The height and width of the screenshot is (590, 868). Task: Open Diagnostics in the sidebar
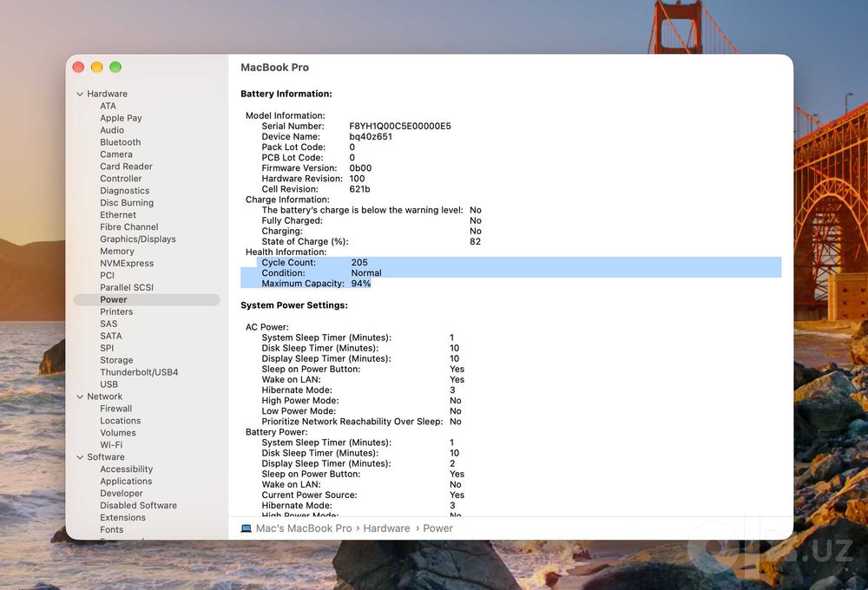pyautogui.click(x=124, y=191)
